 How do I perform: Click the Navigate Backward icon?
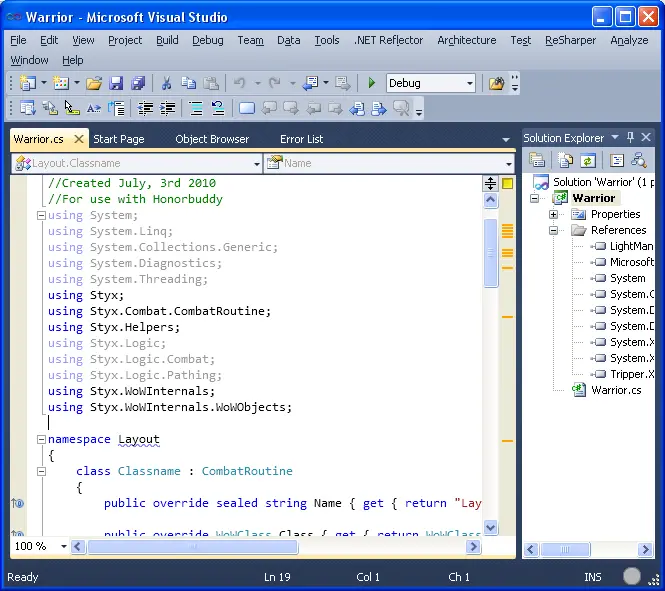tap(310, 83)
